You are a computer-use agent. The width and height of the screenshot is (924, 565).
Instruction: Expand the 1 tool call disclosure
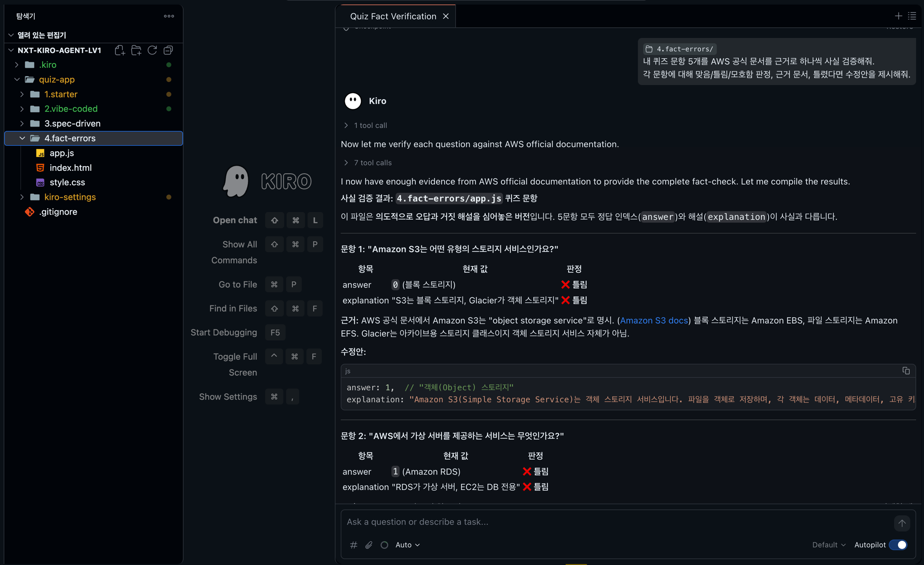coord(365,126)
